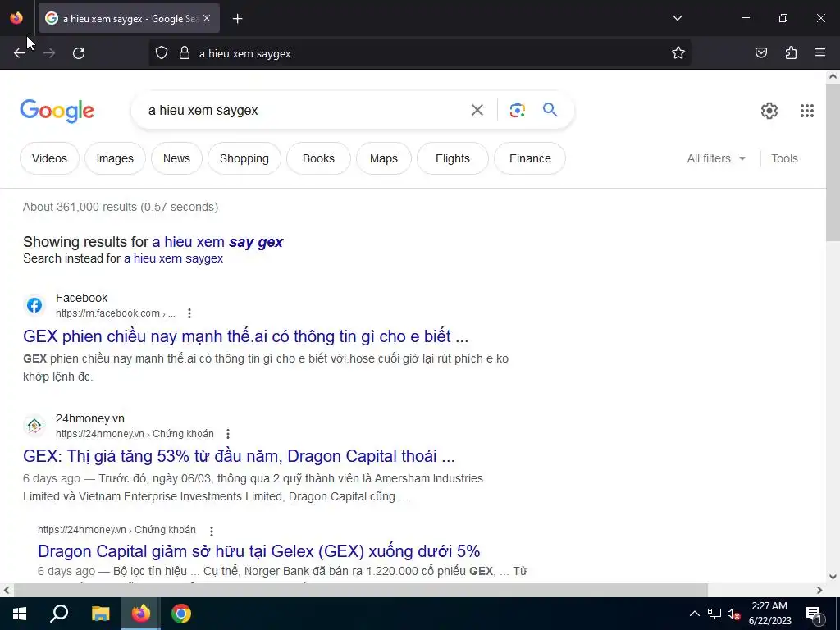The height and width of the screenshot is (630, 840).
Task: Open 'a hieu xem say gex' corrected link
Action: (217, 242)
